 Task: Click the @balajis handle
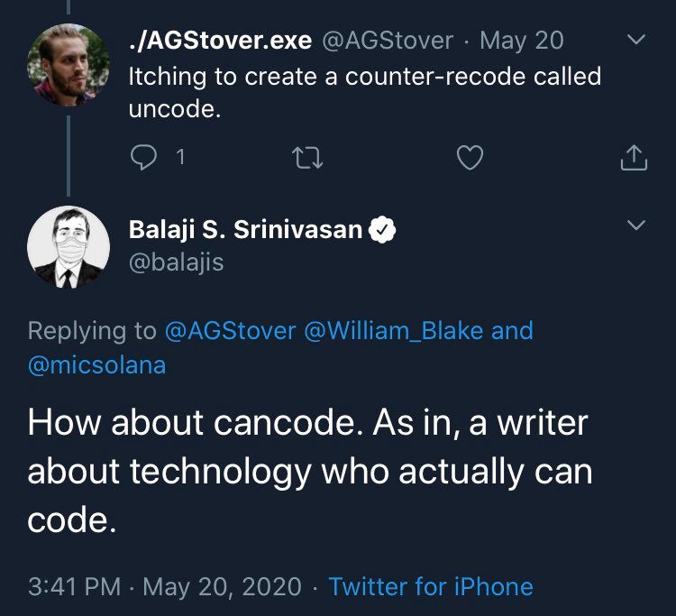click(177, 262)
